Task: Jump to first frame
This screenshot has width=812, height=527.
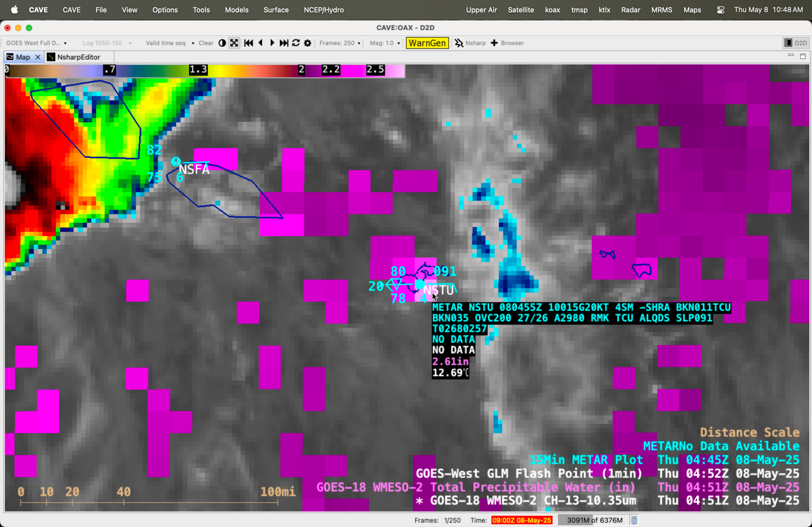Action: coord(249,43)
